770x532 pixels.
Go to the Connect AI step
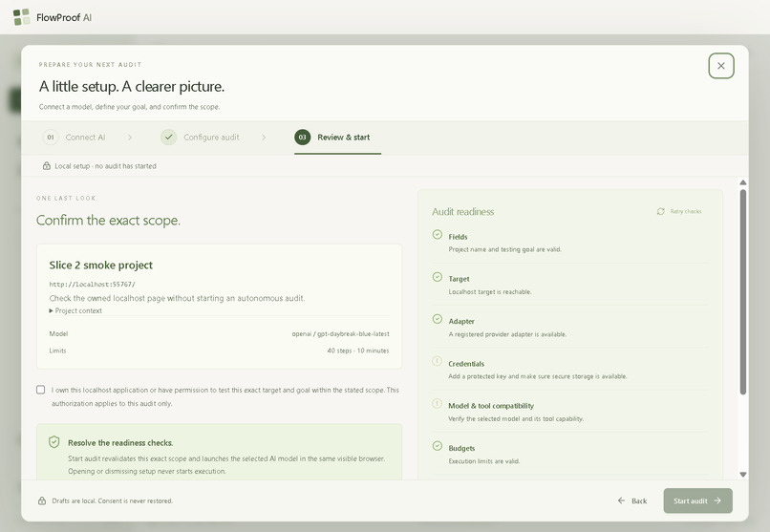pyautogui.click(x=75, y=137)
